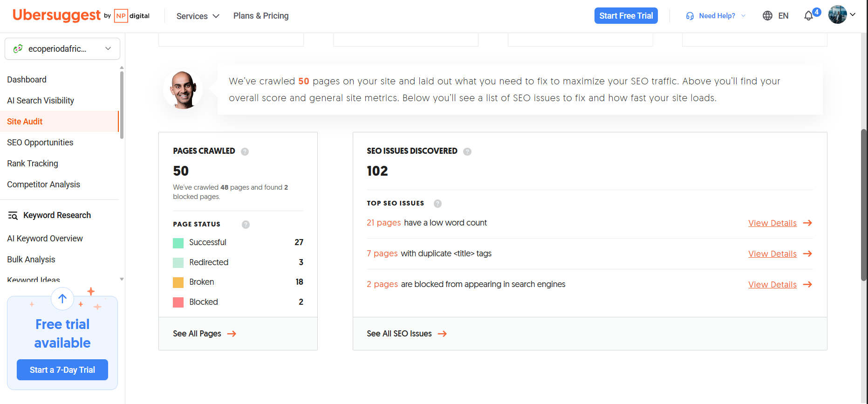868x404 pixels.
Task: Open Plans & Pricing page
Action: (261, 16)
